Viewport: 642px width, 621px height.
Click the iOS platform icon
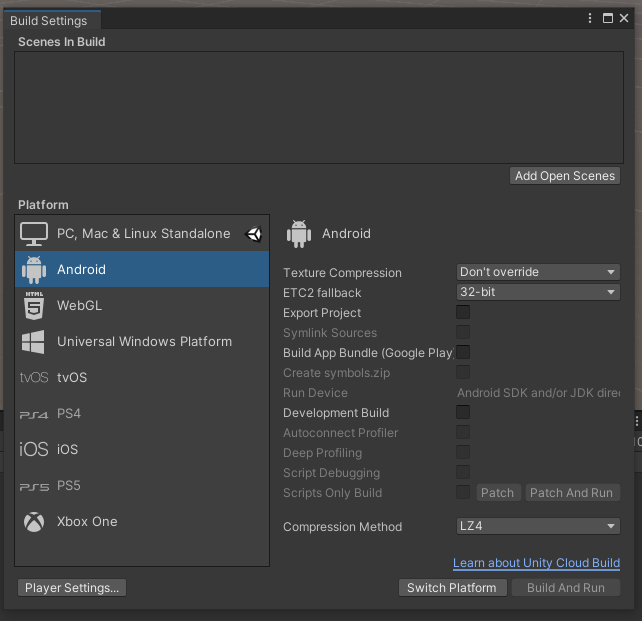[34, 449]
